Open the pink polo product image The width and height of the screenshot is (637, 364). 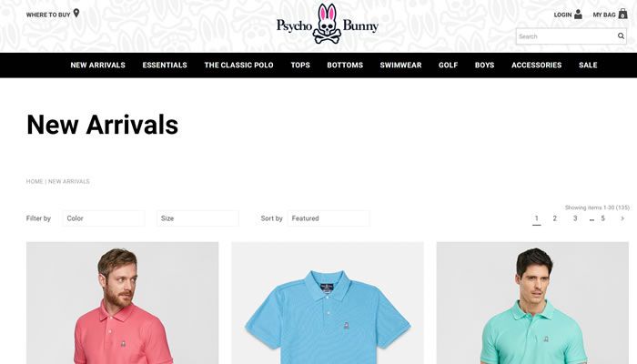(x=122, y=303)
